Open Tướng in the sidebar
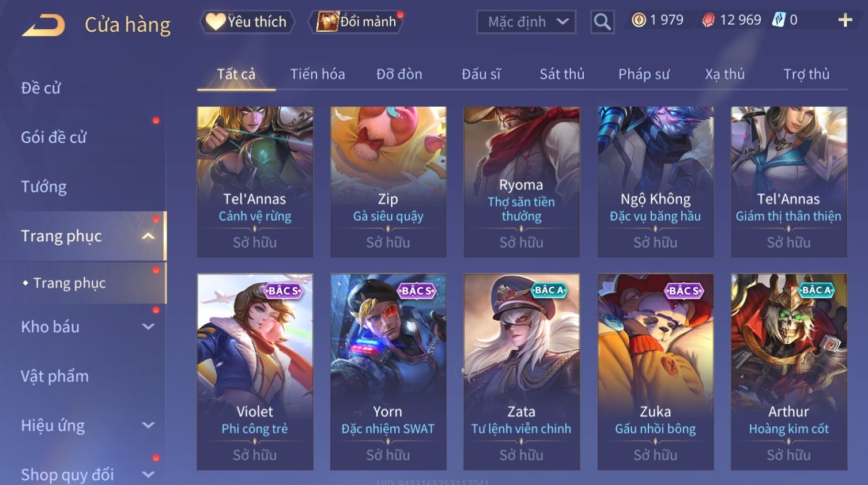This screenshot has width=868, height=485. click(x=44, y=187)
